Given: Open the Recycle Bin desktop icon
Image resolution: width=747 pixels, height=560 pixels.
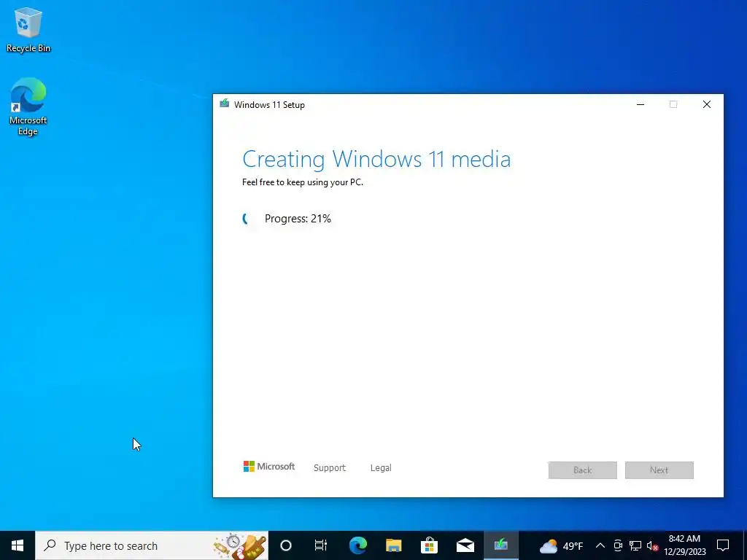Looking at the screenshot, I should (28, 30).
